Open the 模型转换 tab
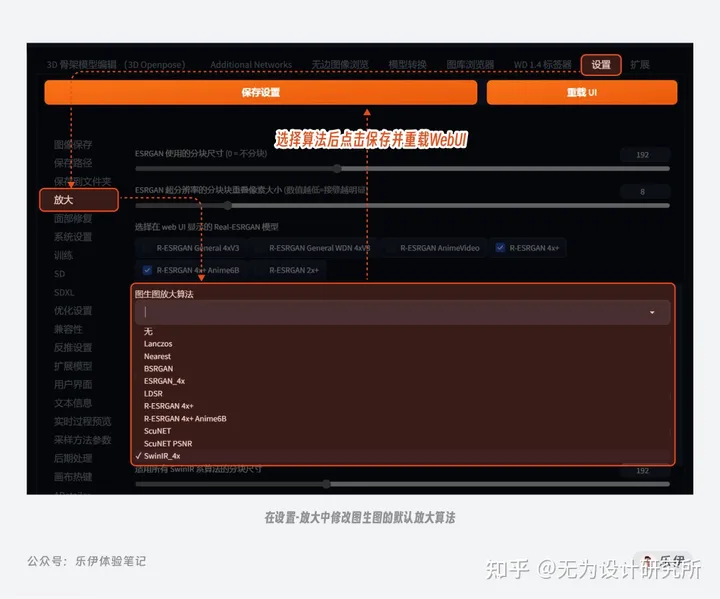720x599 pixels. [x=407, y=65]
